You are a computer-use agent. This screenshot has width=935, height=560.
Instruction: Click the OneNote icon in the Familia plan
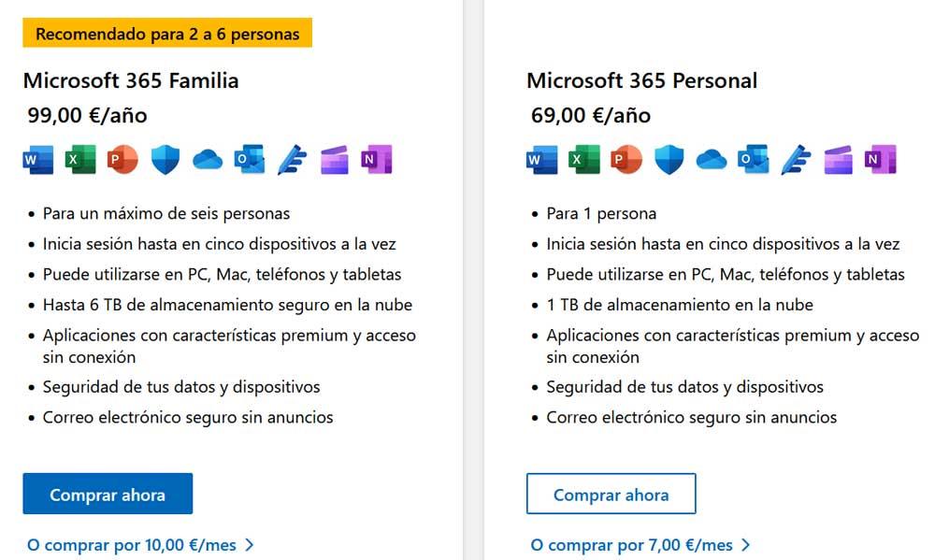point(376,160)
